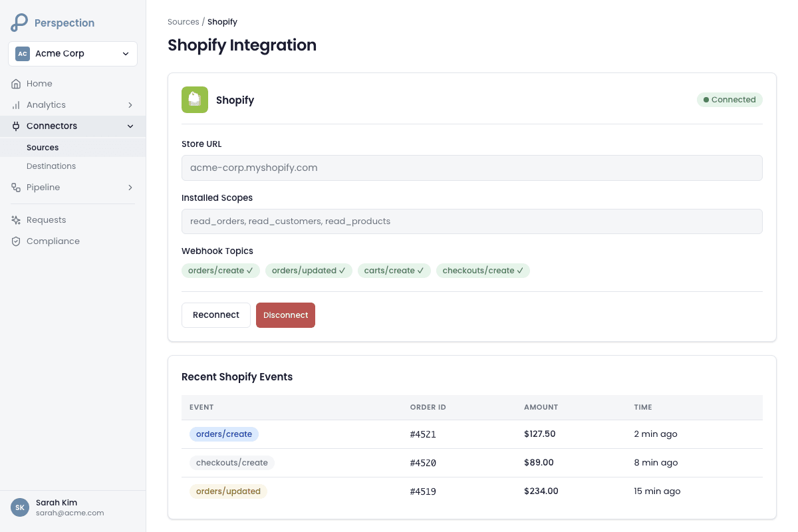The width and height of the screenshot is (798, 532).
Task: Open the Analytics menu item
Action: click(x=72, y=105)
